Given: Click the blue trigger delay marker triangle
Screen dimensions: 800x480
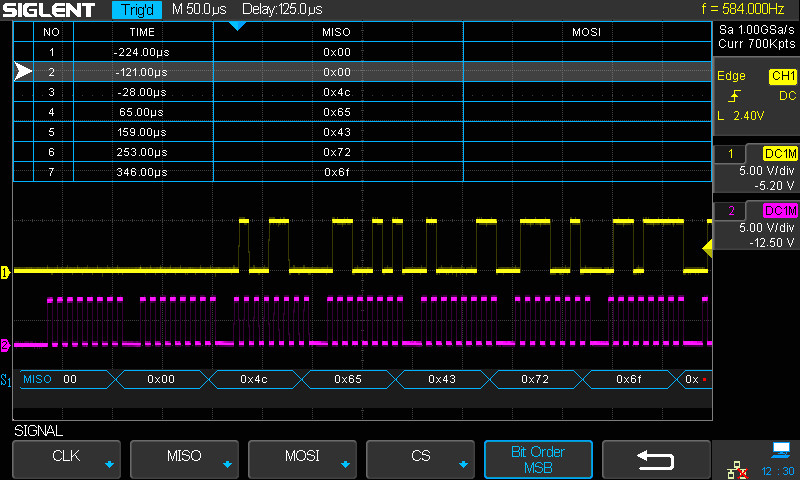Looking at the screenshot, I should [x=237, y=25].
